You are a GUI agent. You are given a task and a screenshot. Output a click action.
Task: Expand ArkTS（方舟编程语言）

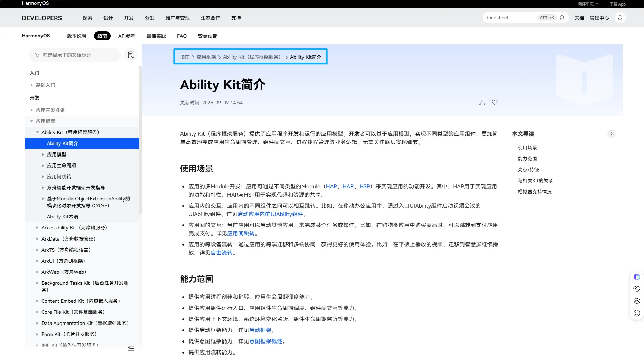[37, 250]
